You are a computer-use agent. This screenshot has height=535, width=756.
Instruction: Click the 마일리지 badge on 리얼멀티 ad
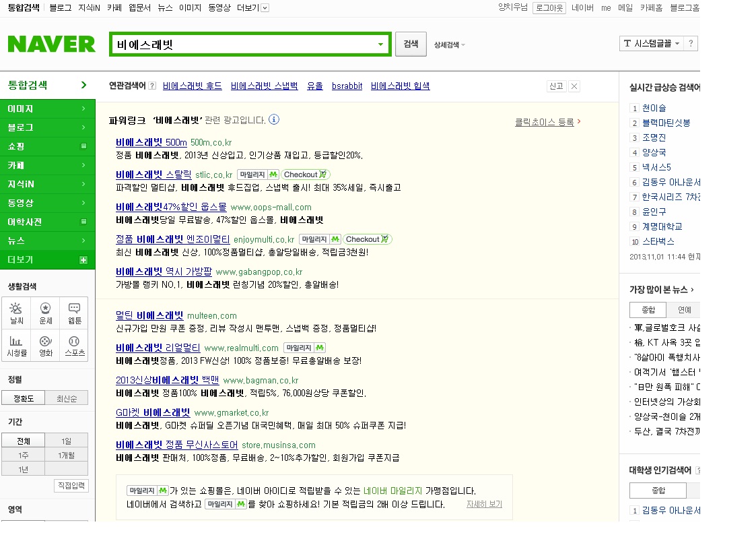[304, 348]
